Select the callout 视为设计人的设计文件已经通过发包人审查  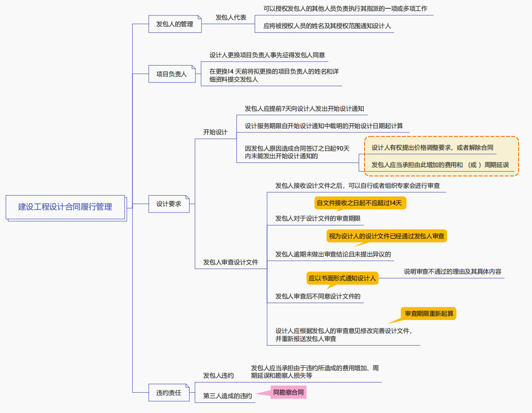coord(386,236)
